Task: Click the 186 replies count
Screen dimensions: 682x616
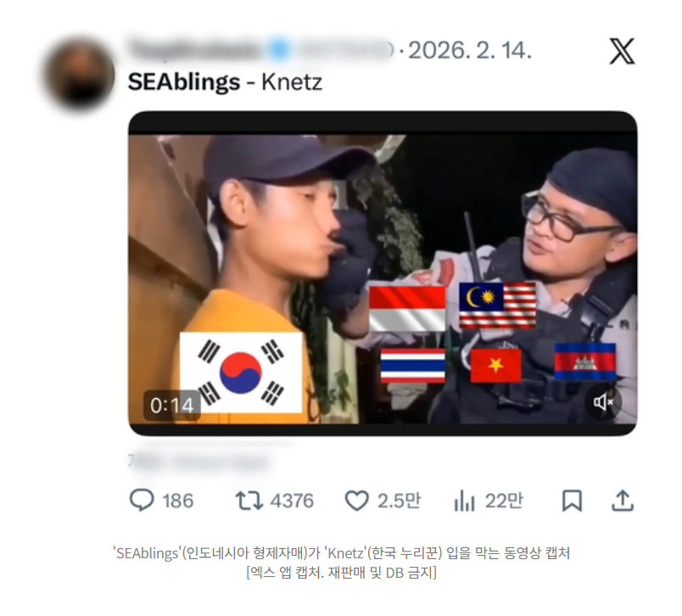Action: (x=178, y=501)
